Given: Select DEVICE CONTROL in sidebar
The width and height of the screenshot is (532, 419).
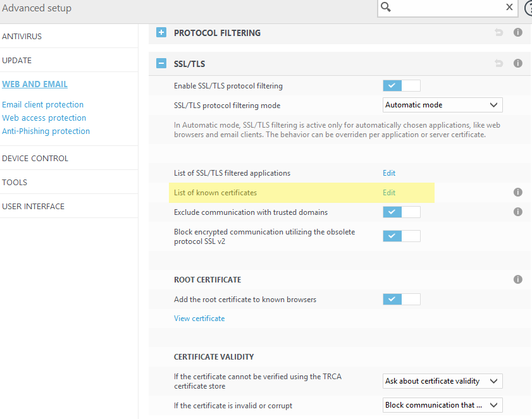Looking at the screenshot, I should tap(35, 159).
